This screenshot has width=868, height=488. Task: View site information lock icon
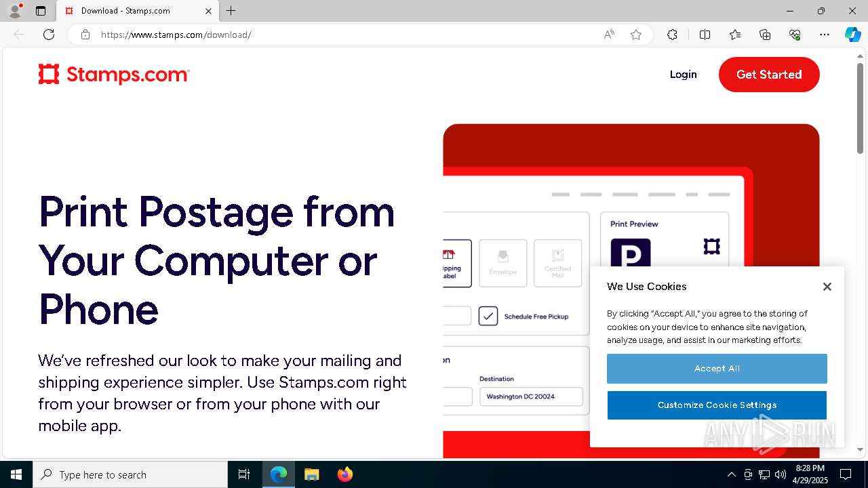(x=85, y=35)
